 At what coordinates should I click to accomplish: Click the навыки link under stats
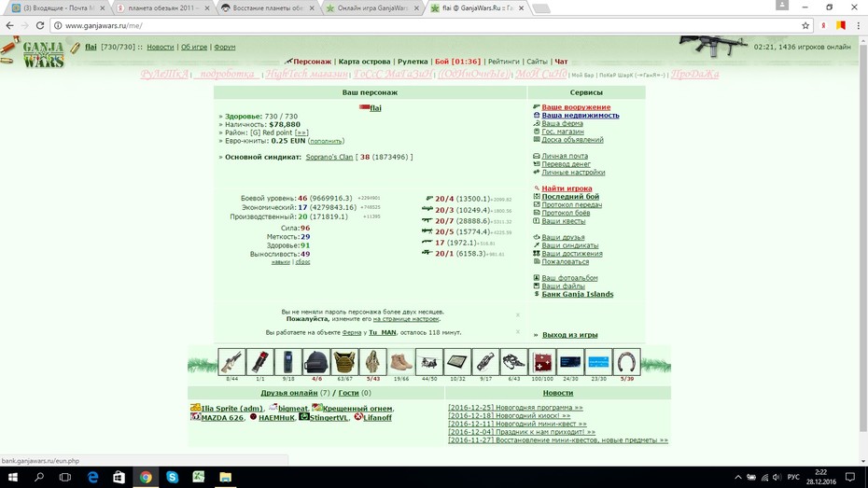(x=280, y=261)
